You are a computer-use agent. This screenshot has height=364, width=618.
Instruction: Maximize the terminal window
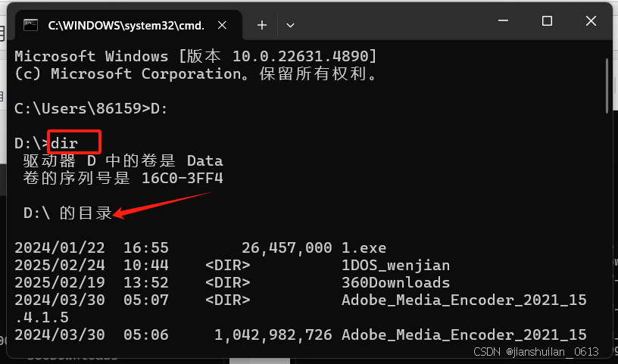tap(547, 20)
